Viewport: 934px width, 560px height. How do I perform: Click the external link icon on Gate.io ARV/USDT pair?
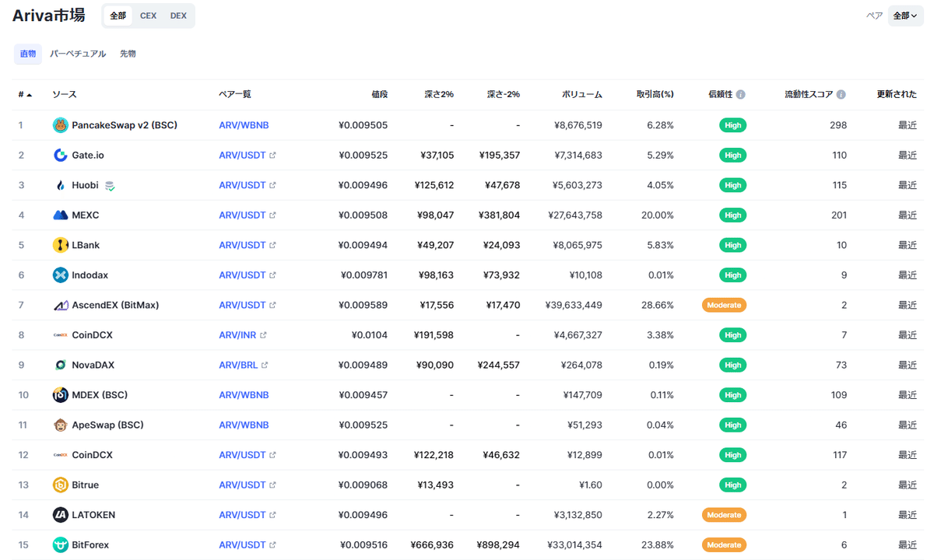pyautogui.click(x=271, y=155)
